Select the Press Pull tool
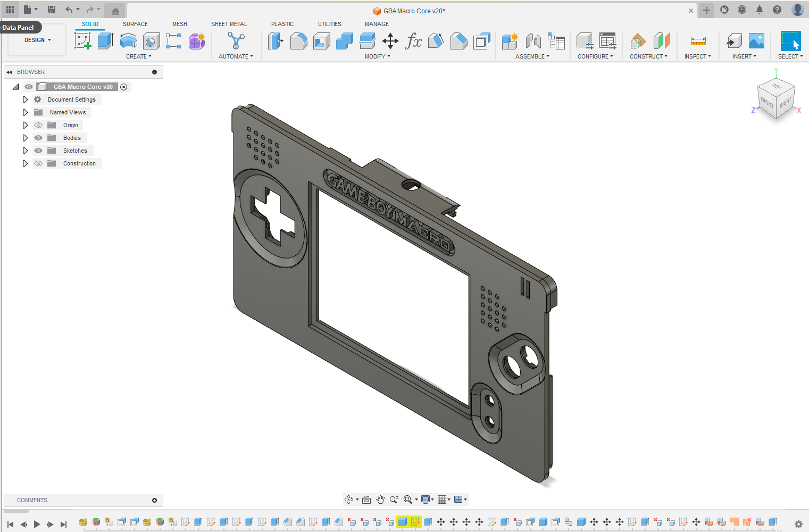809x532 pixels. pos(276,41)
